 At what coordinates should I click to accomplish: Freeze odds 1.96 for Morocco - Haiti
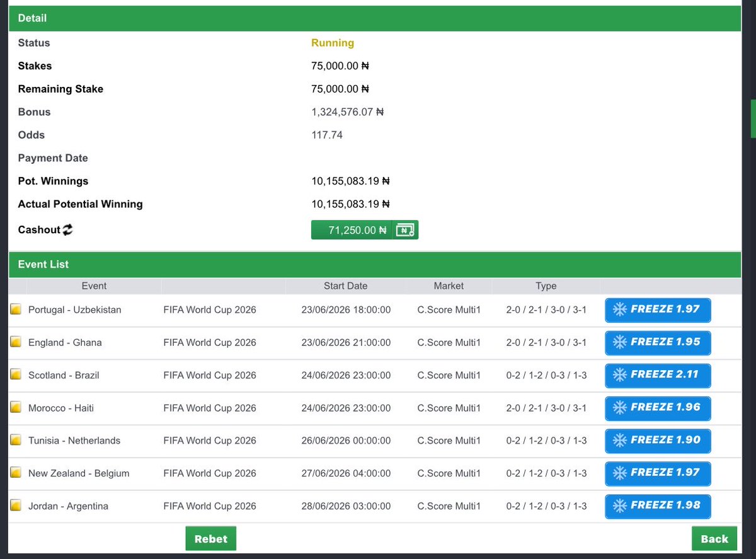coord(658,408)
